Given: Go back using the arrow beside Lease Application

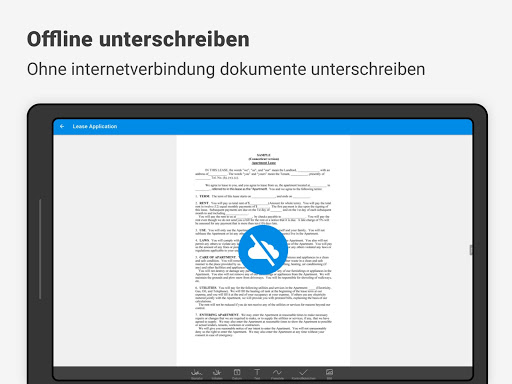Looking at the screenshot, I should pos(62,126).
